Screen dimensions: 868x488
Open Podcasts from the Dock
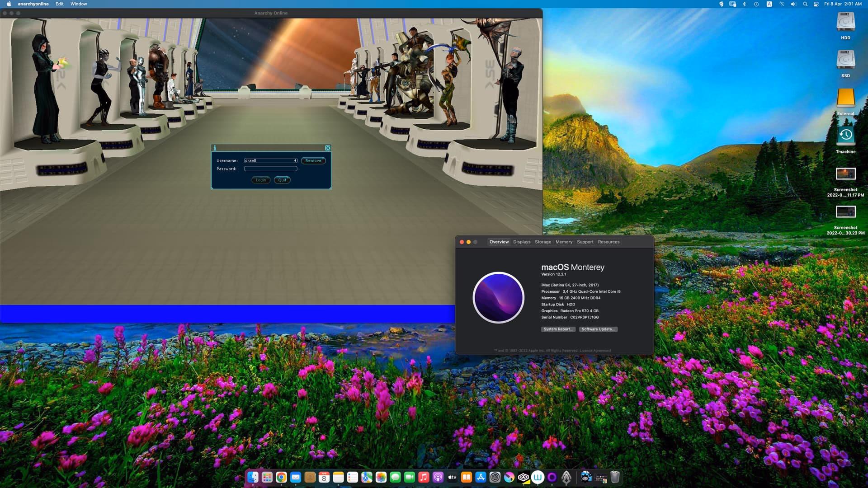438,477
